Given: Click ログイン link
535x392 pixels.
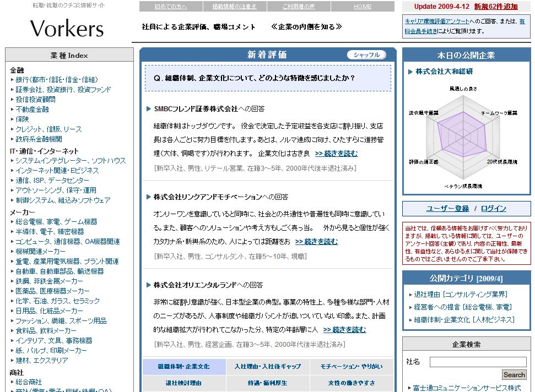Looking at the screenshot, I should (x=494, y=209).
